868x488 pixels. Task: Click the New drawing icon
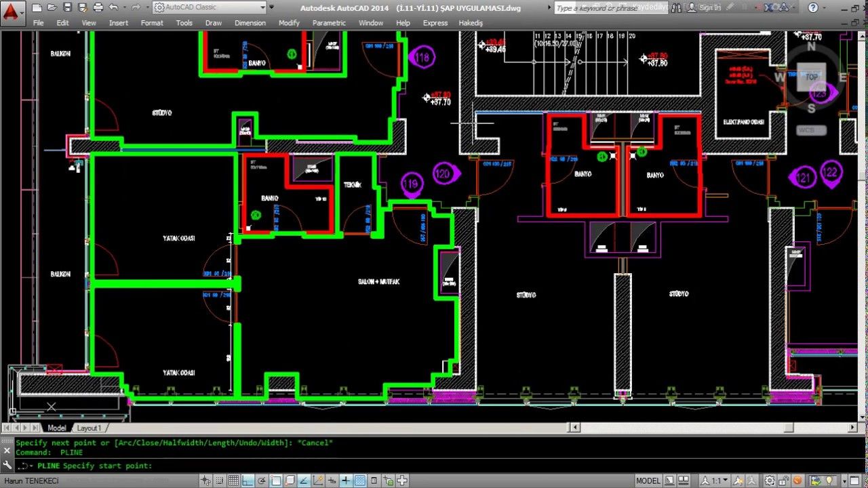click(37, 7)
